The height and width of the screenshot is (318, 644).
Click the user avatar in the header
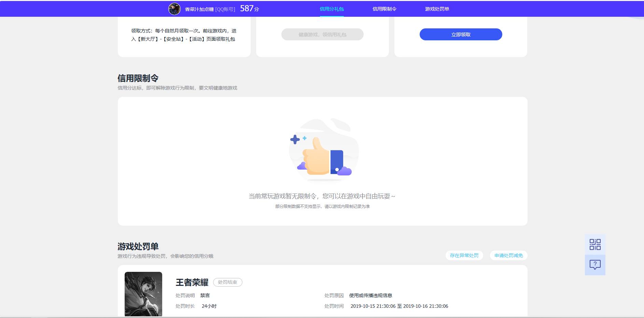(x=174, y=9)
